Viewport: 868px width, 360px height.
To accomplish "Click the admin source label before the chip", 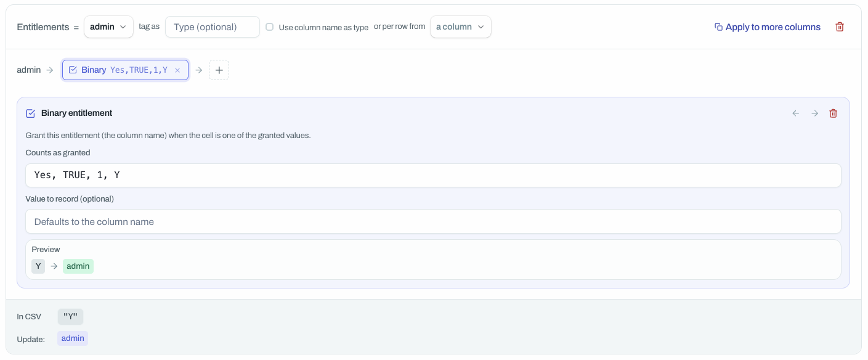I will tap(29, 70).
